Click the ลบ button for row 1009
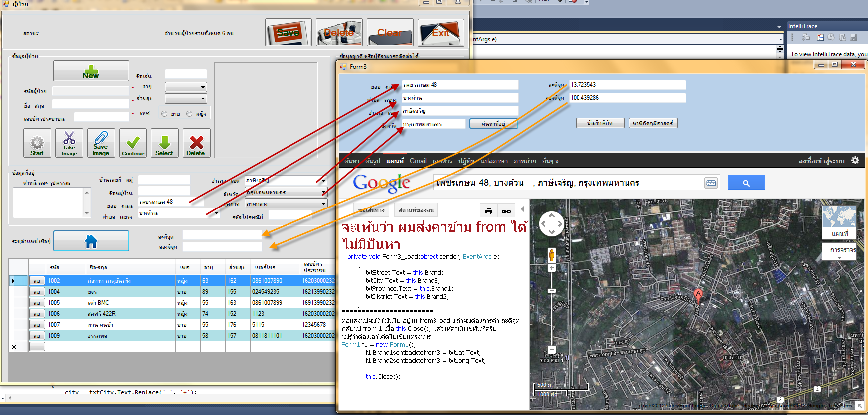The image size is (868, 415). (37, 336)
